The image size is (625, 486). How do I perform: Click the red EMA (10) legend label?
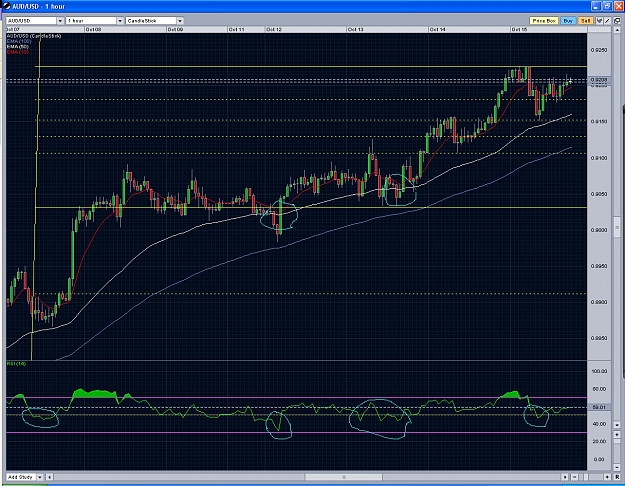tap(18, 52)
